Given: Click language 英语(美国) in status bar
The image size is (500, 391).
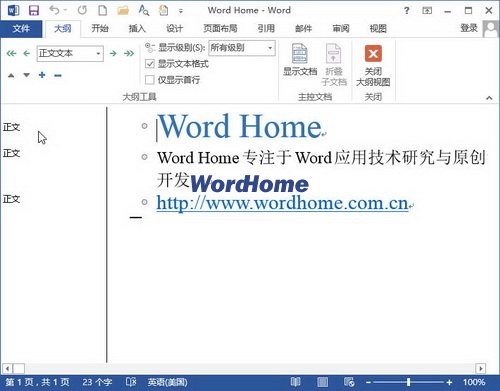Looking at the screenshot, I should pyautogui.click(x=167, y=382).
